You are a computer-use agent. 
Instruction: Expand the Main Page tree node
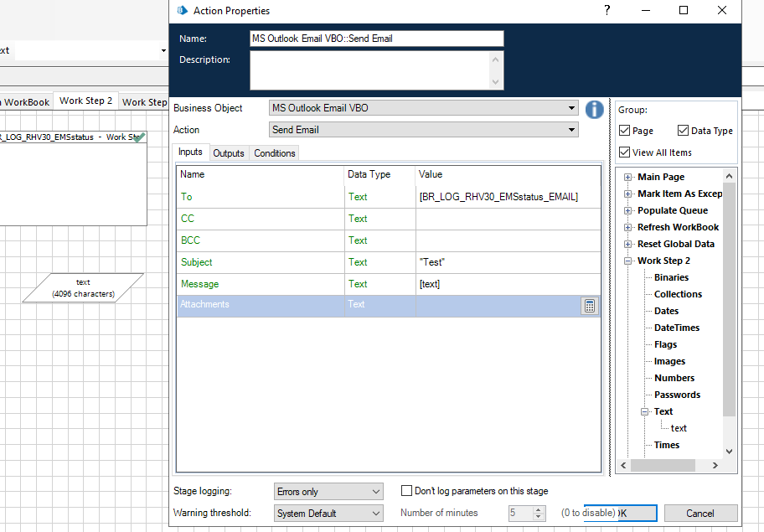[x=629, y=178]
